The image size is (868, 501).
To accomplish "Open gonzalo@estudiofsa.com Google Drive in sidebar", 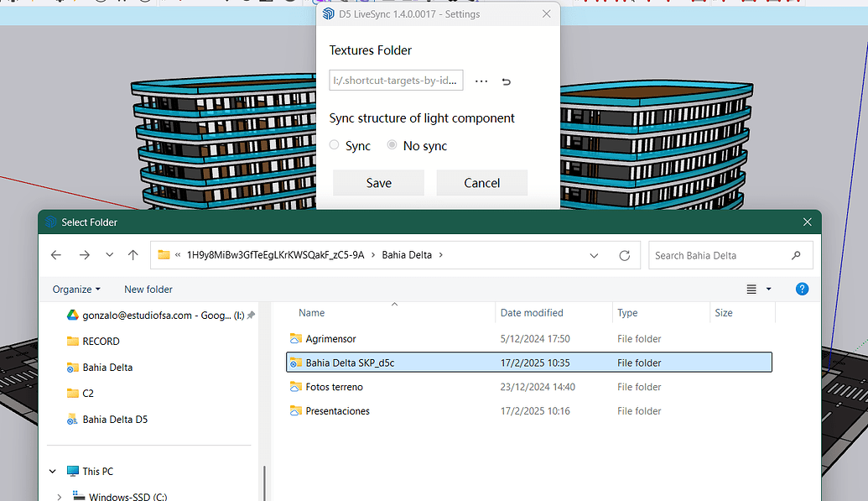I will coord(155,316).
